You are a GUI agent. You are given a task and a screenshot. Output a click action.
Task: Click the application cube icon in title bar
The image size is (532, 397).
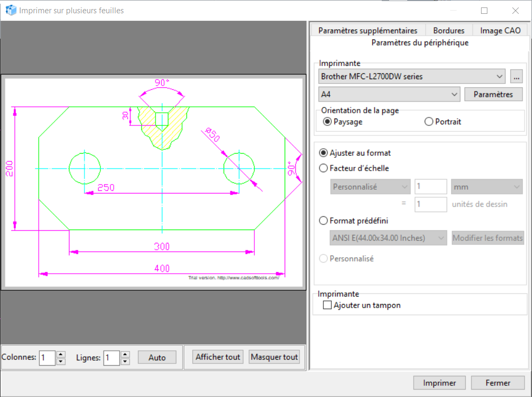(x=11, y=10)
